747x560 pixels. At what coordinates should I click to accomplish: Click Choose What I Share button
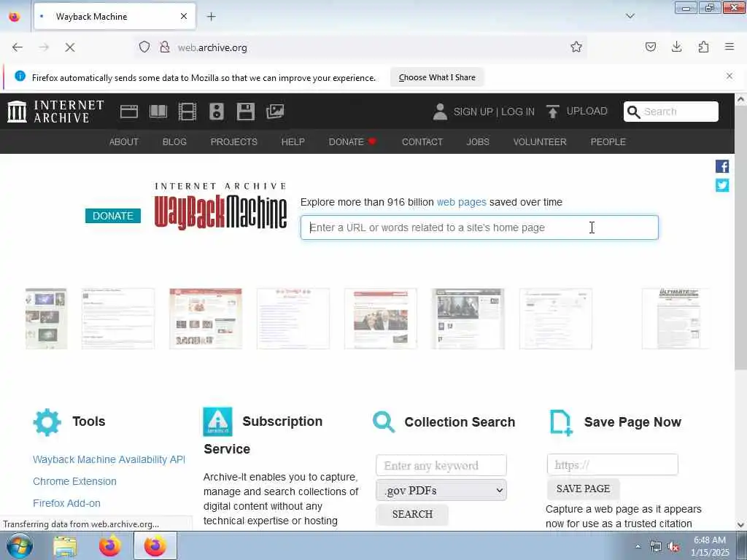click(437, 77)
